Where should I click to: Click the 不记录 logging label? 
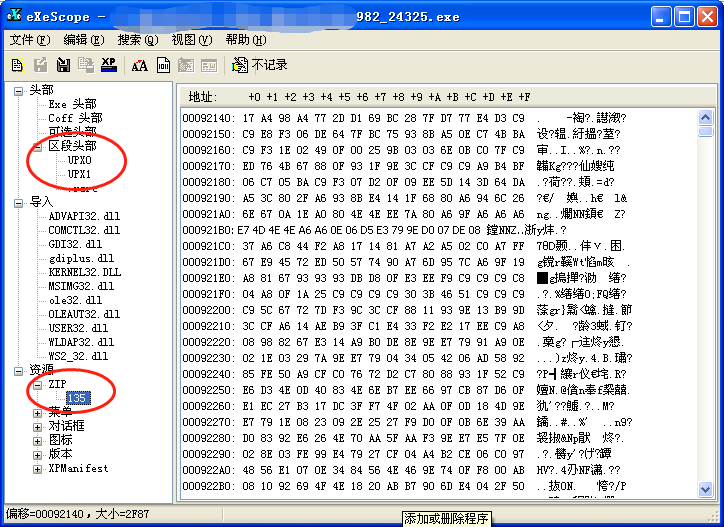(269, 65)
